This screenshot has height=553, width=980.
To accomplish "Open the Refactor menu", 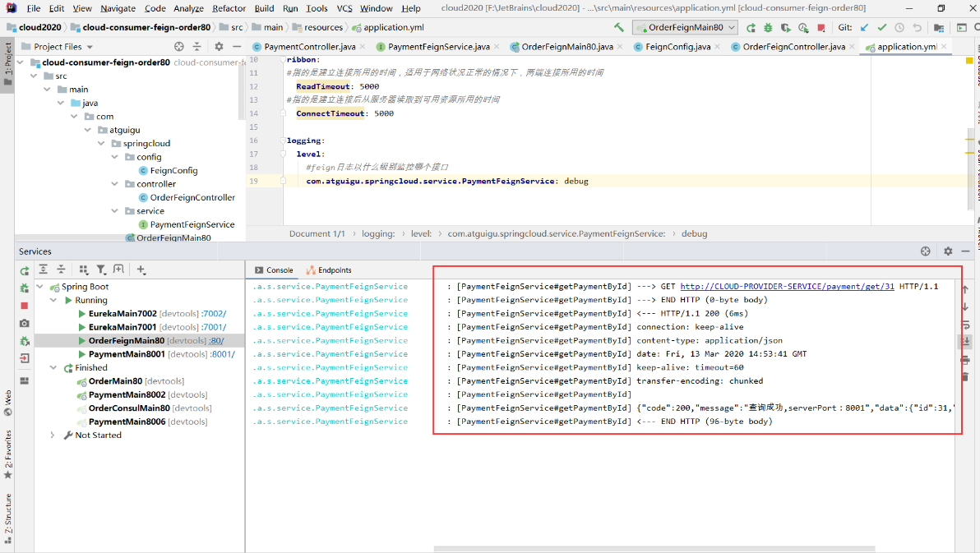I will (229, 8).
